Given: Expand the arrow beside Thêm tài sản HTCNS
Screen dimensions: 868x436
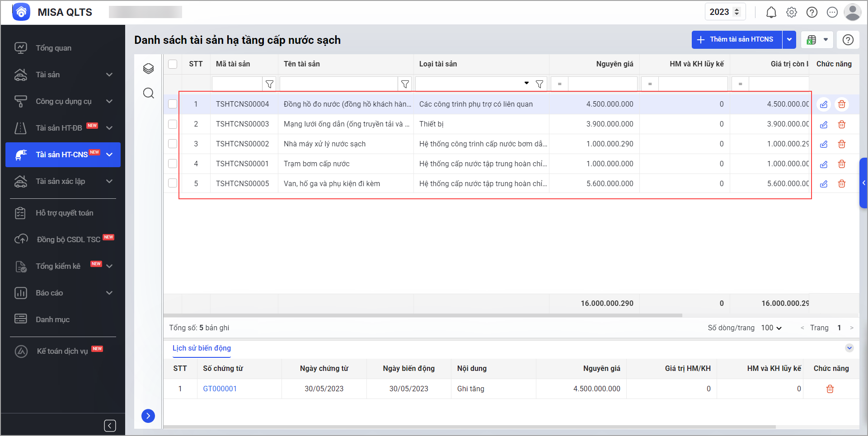Looking at the screenshot, I should [x=789, y=40].
